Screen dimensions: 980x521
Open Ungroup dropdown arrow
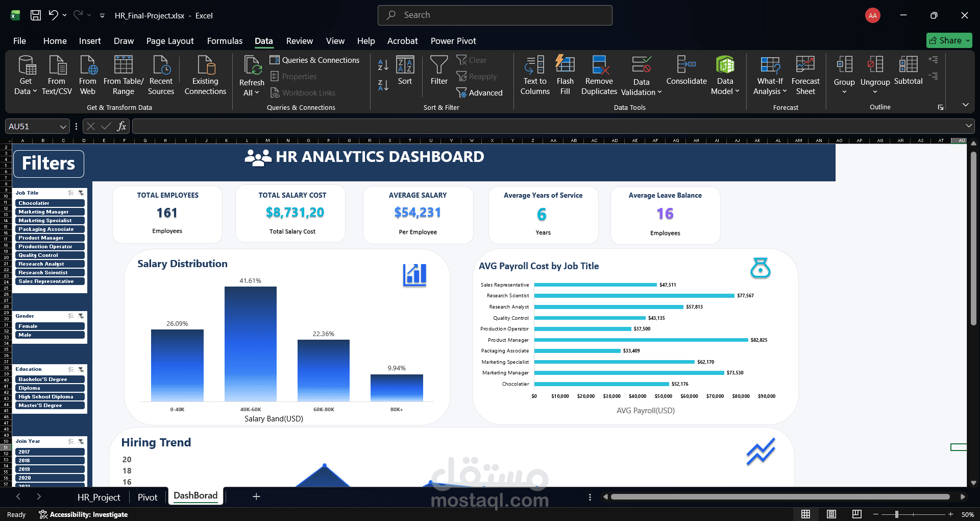point(875,92)
